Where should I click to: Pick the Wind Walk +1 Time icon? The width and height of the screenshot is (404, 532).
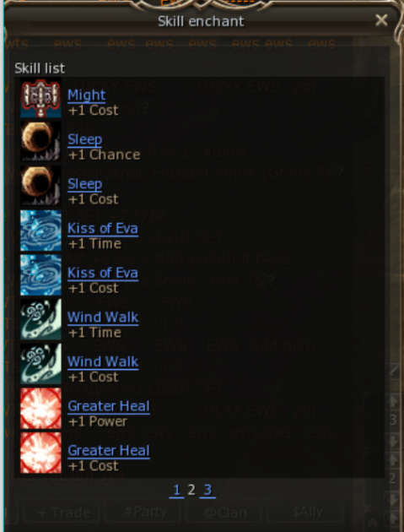[x=40, y=319]
